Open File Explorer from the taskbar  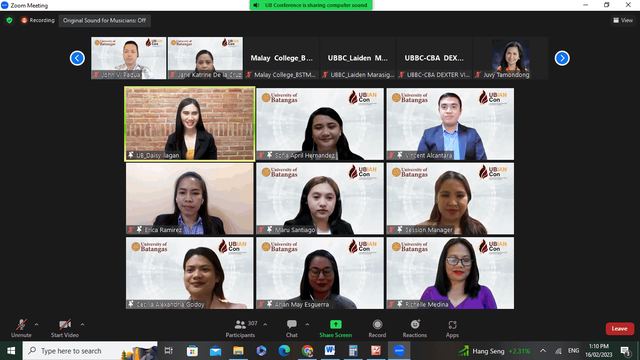click(238, 351)
